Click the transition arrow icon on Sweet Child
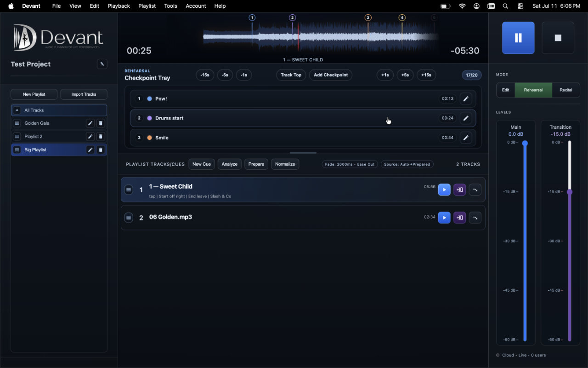This screenshot has width=588, height=368. [x=475, y=190]
